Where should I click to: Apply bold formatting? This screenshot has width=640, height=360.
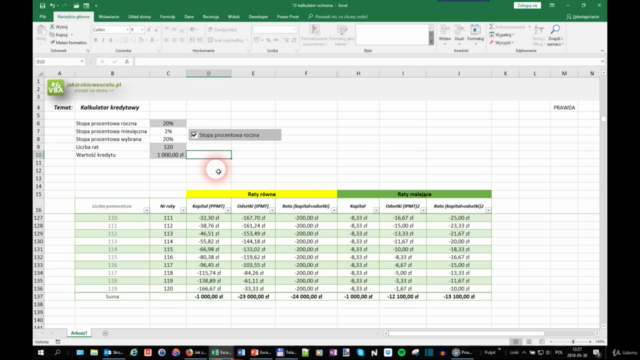96,40
